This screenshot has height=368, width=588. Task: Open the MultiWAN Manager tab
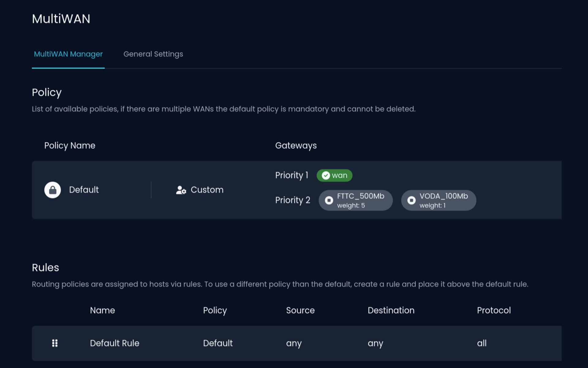(x=68, y=54)
